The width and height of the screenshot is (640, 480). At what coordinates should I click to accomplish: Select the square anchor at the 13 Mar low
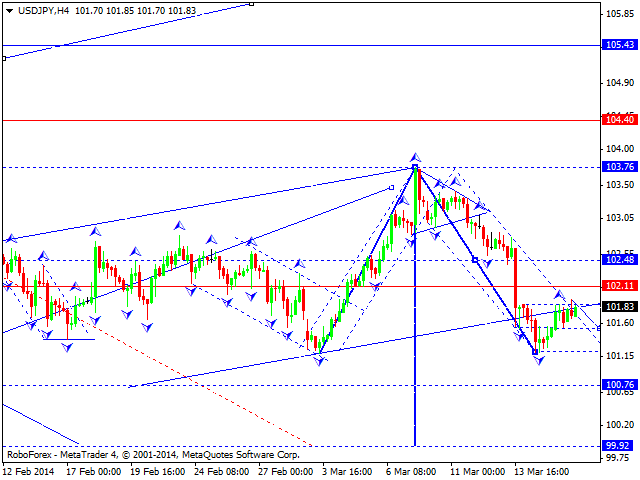[536, 351]
